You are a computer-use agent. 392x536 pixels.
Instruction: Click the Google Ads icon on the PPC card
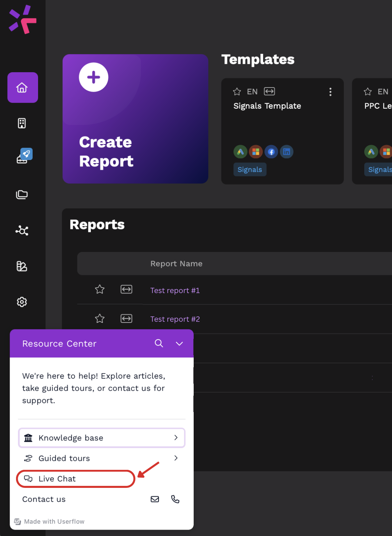[371, 152]
